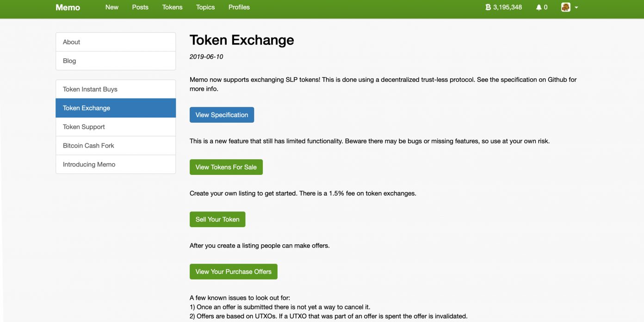Select the Token Exchange sidebar item

point(116,108)
